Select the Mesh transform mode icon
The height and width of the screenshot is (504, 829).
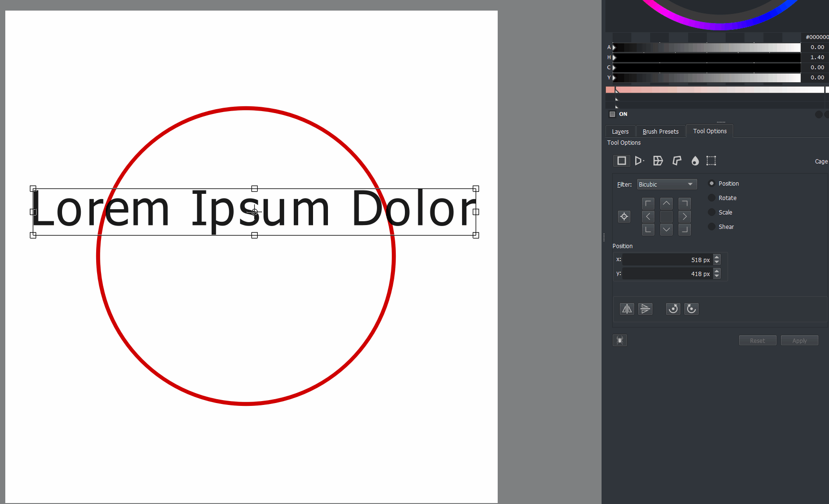pyautogui.click(x=711, y=161)
